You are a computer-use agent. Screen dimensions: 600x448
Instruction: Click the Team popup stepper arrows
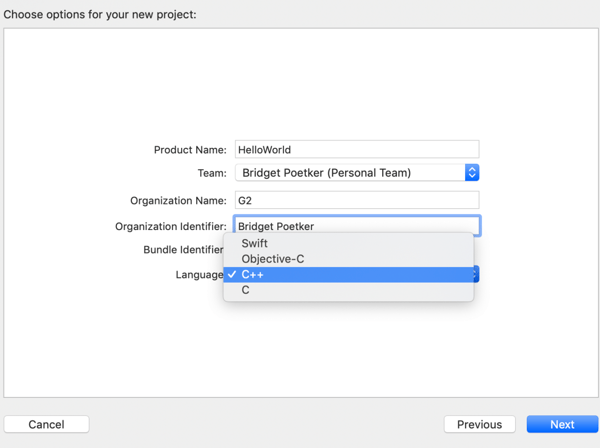(x=472, y=173)
